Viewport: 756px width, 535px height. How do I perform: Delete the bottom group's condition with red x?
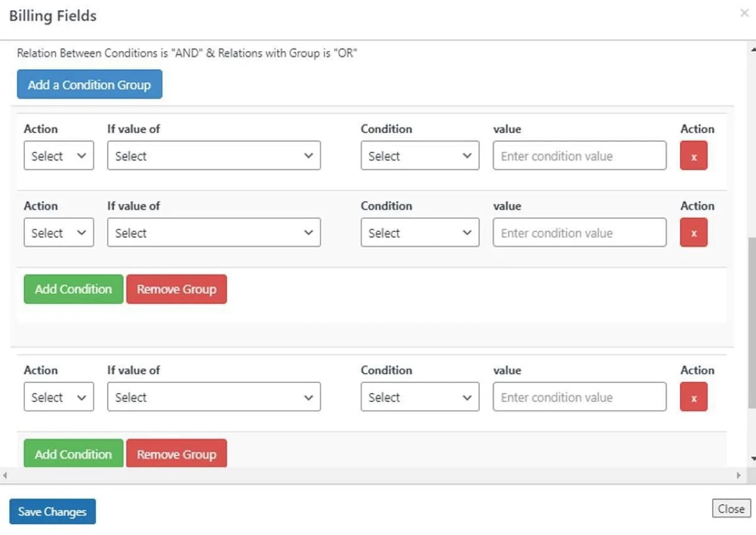pyautogui.click(x=693, y=396)
